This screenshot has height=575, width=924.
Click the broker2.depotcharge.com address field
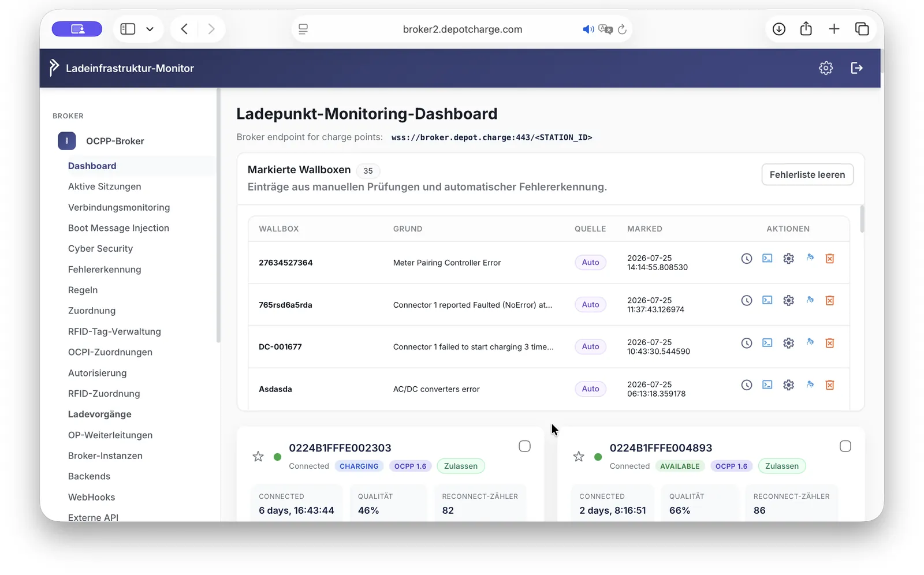point(462,29)
